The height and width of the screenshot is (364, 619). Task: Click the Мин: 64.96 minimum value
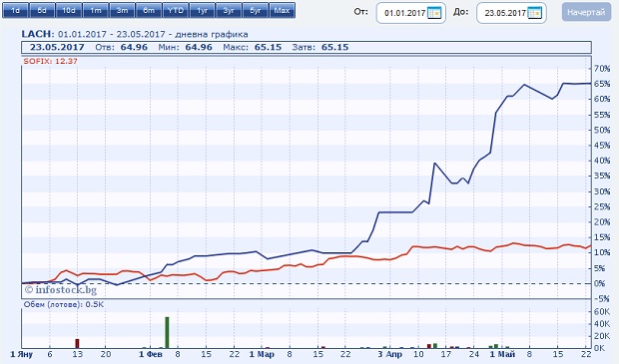(x=185, y=47)
